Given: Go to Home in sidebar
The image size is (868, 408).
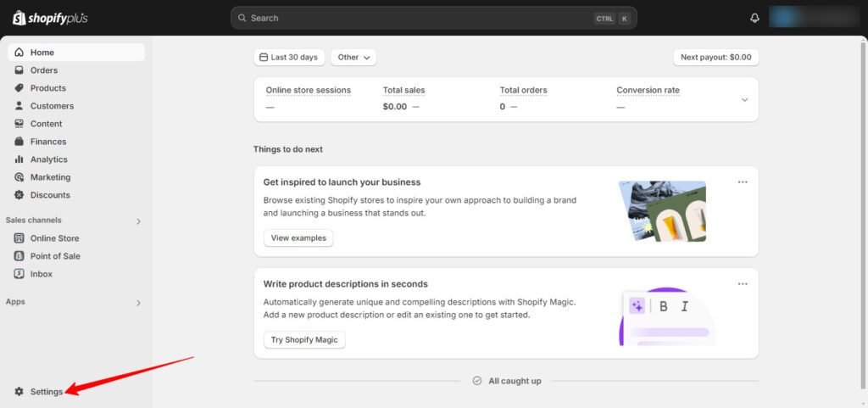Looking at the screenshot, I should 76,52.
